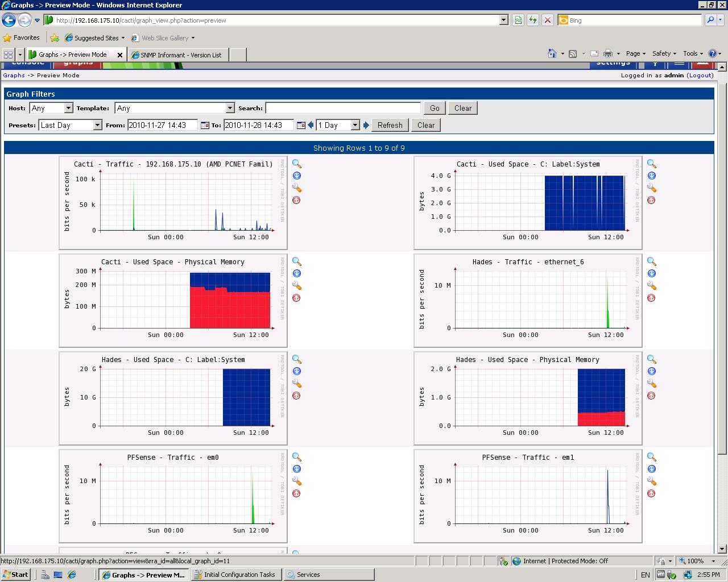Click the IE refresh page icon
728x582 pixels.
[532, 20]
